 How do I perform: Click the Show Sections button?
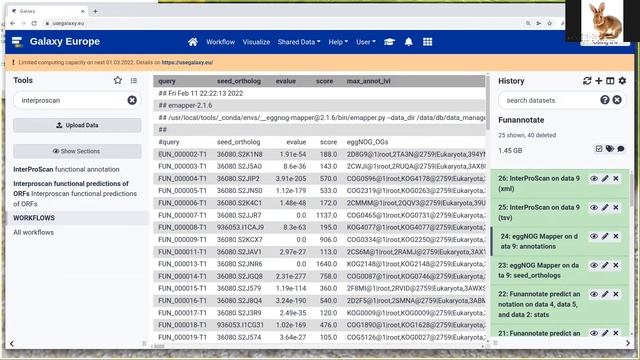point(77,151)
